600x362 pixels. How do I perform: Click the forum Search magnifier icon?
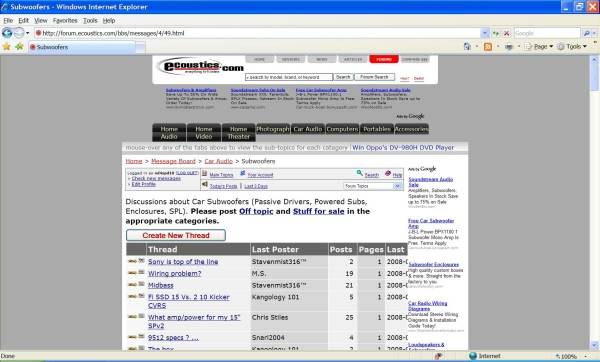click(359, 173)
